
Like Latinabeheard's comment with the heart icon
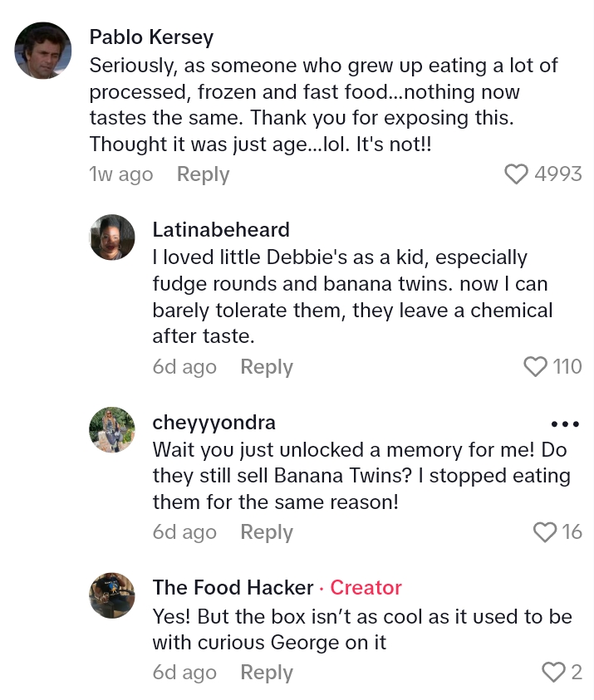pyautogui.click(x=536, y=366)
